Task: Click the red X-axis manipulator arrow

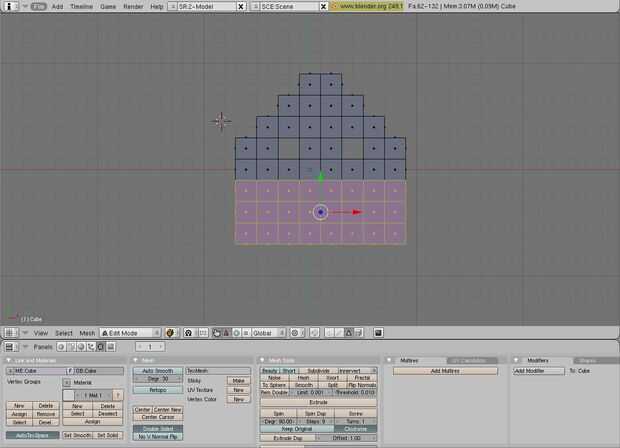Action: pos(357,212)
